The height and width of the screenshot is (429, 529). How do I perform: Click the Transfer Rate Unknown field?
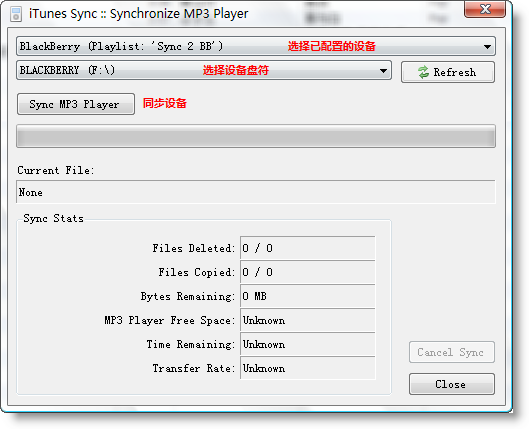308,368
